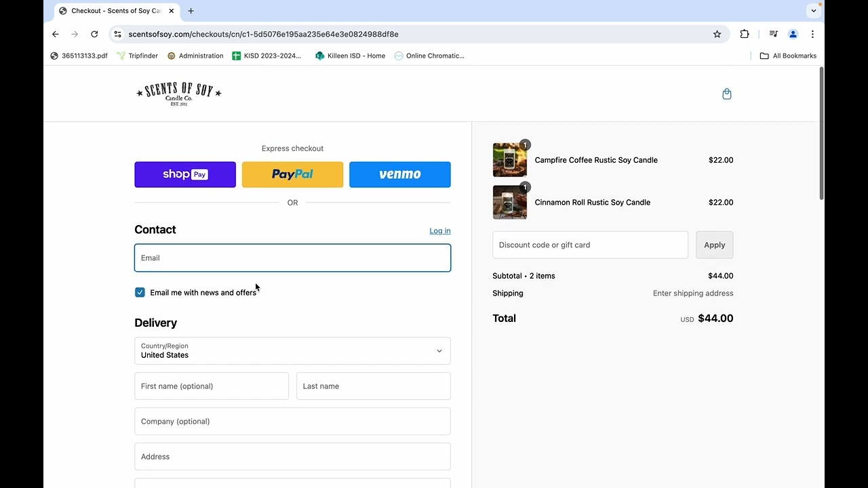Viewport: 868px width, 488px height.
Task: Apply the discount code
Action: (x=715, y=245)
